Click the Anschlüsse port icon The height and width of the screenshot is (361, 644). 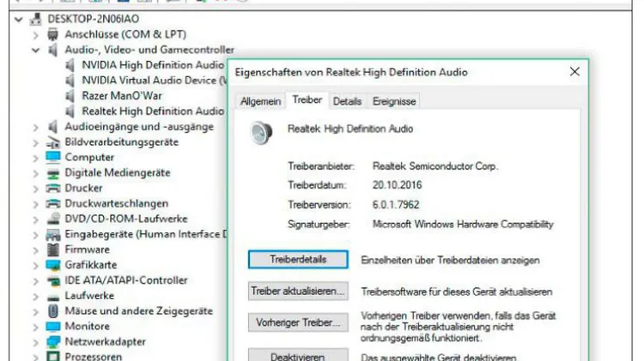point(53,34)
